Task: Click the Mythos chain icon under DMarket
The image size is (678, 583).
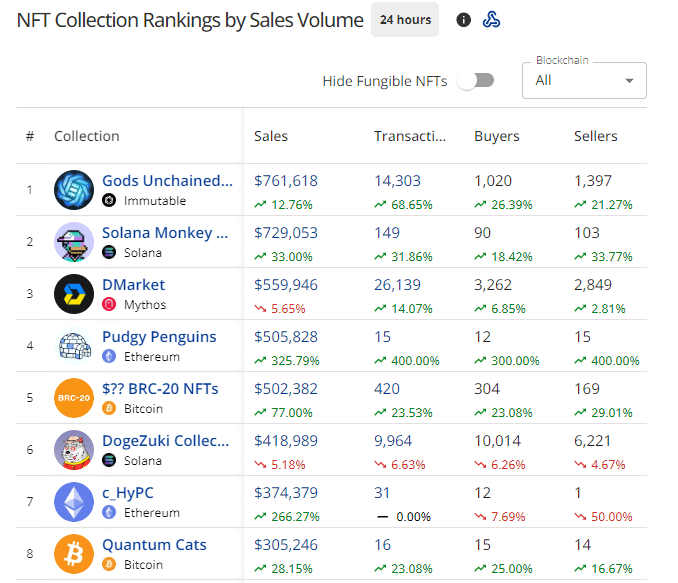Action: [109, 304]
